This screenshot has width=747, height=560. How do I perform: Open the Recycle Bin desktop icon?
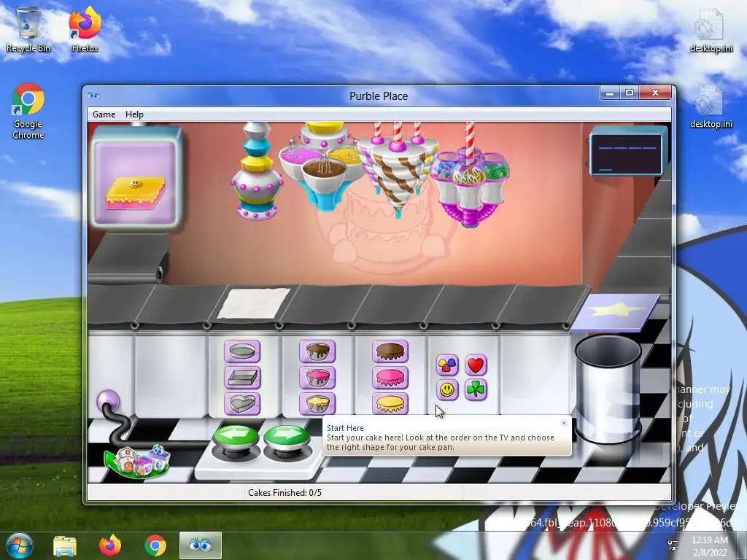[28, 30]
